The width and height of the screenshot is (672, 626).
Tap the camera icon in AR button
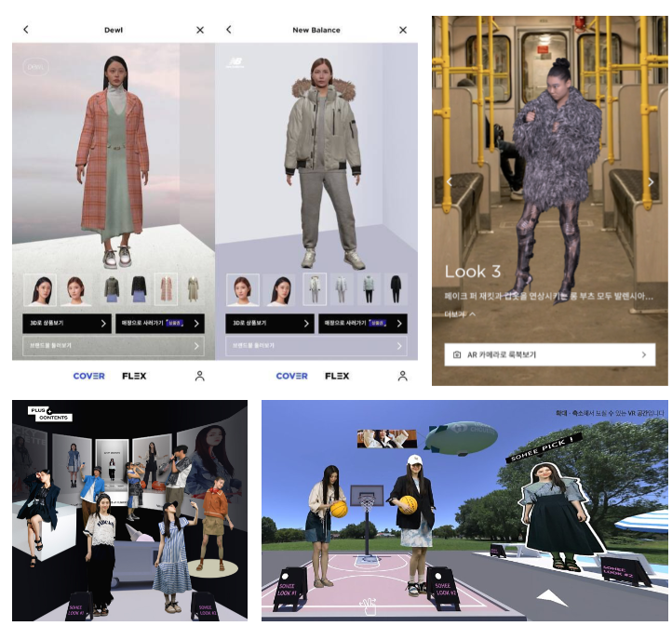(457, 354)
